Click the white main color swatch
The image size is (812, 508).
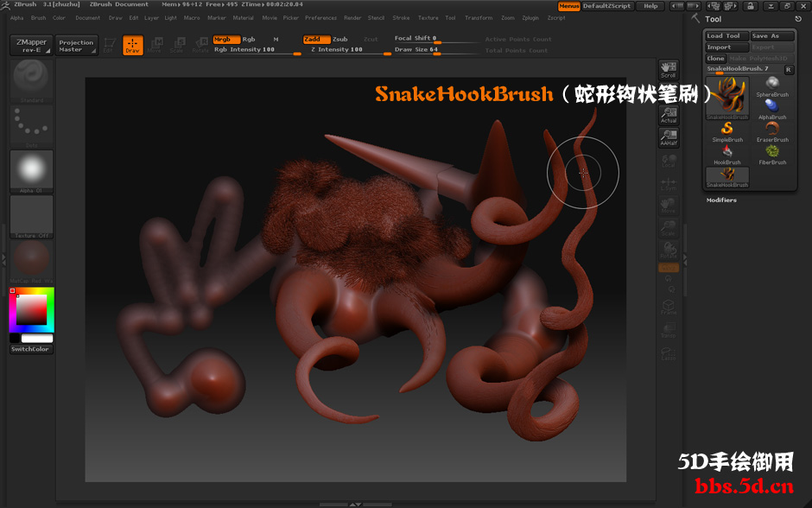(x=37, y=338)
